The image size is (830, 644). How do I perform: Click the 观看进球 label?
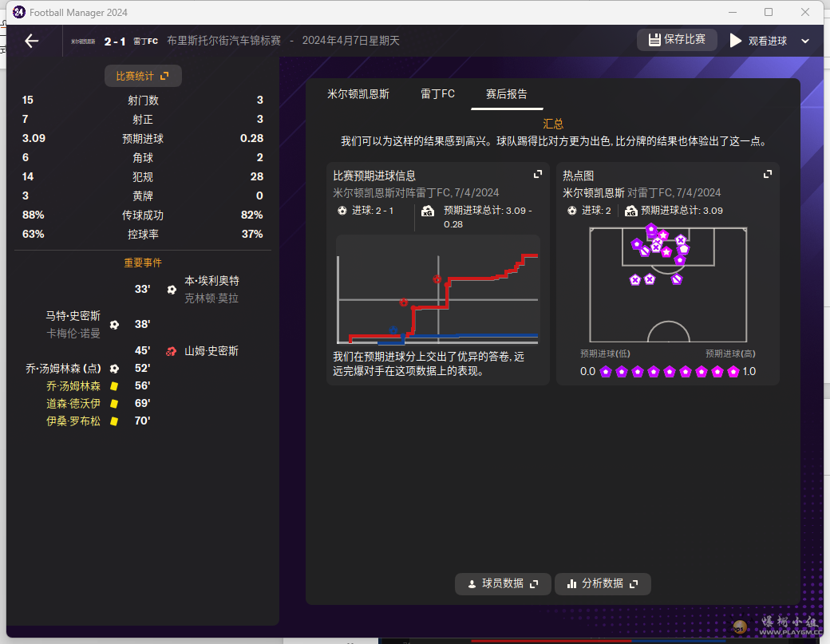[x=768, y=41]
